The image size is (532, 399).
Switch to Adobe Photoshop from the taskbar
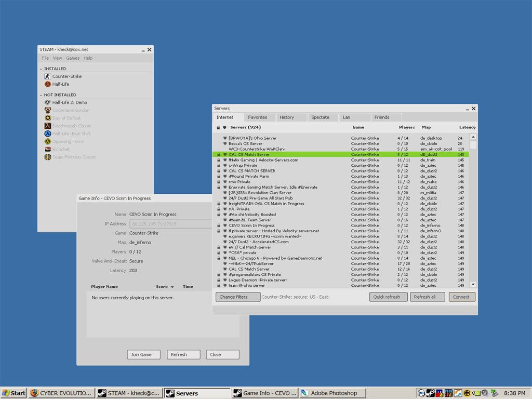point(333,393)
